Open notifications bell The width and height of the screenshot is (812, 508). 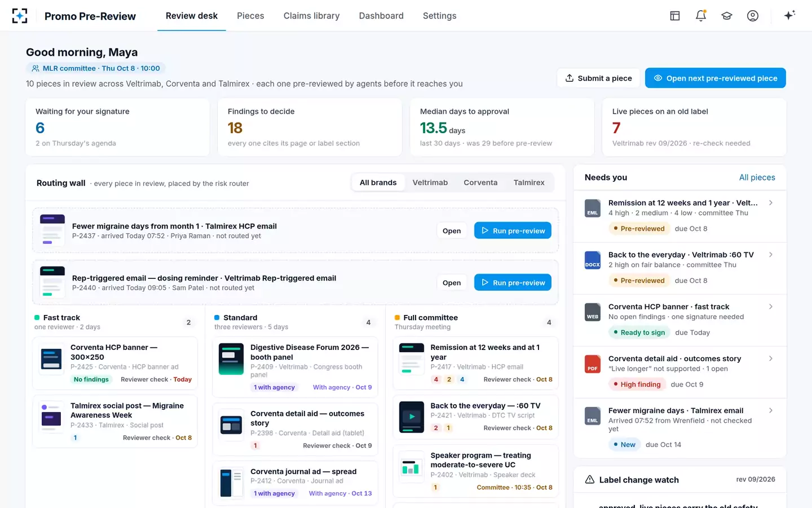[x=701, y=16]
